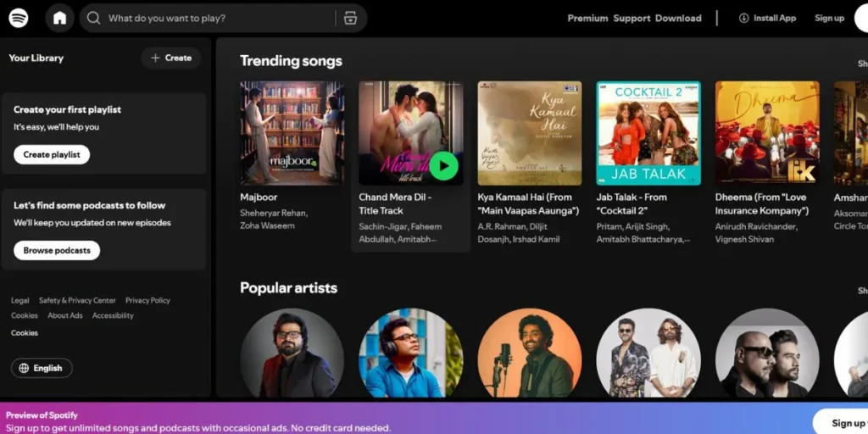Click 'Pritam, Arijit Singh' artist line

632,226
